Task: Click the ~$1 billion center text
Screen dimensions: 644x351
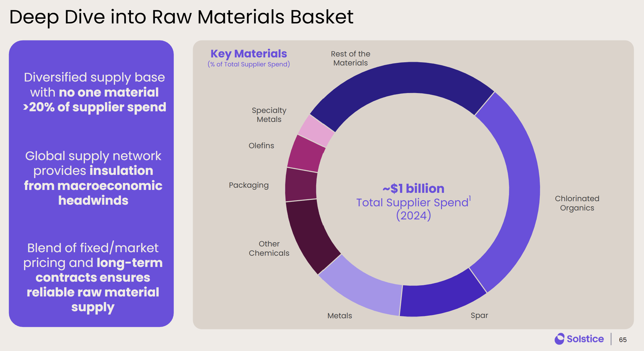Action: (413, 188)
